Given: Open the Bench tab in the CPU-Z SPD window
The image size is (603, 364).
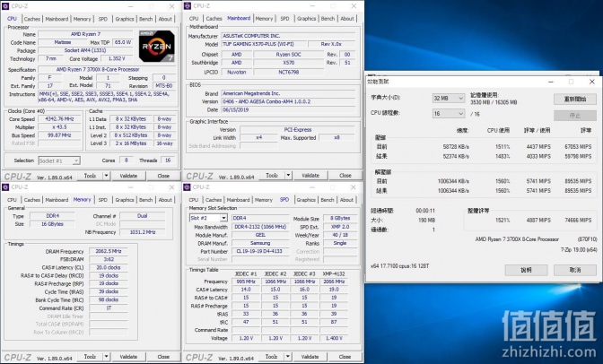Looking at the screenshot, I should [x=328, y=200].
